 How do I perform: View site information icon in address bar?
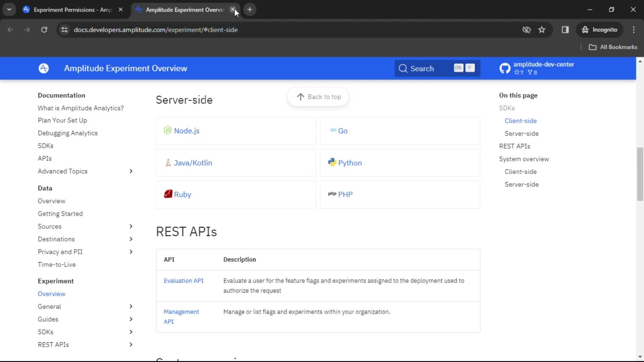click(x=64, y=30)
